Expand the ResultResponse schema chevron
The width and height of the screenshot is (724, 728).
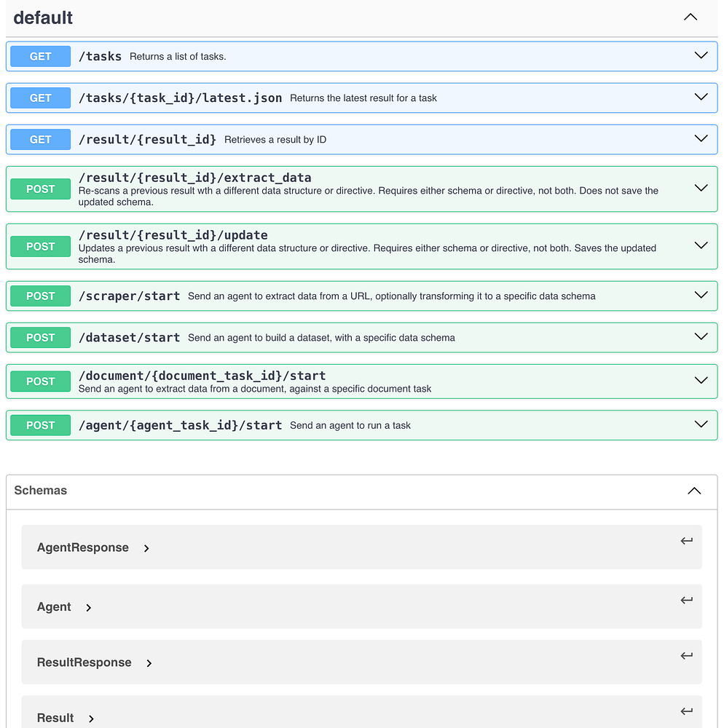[x=149, y=663]
